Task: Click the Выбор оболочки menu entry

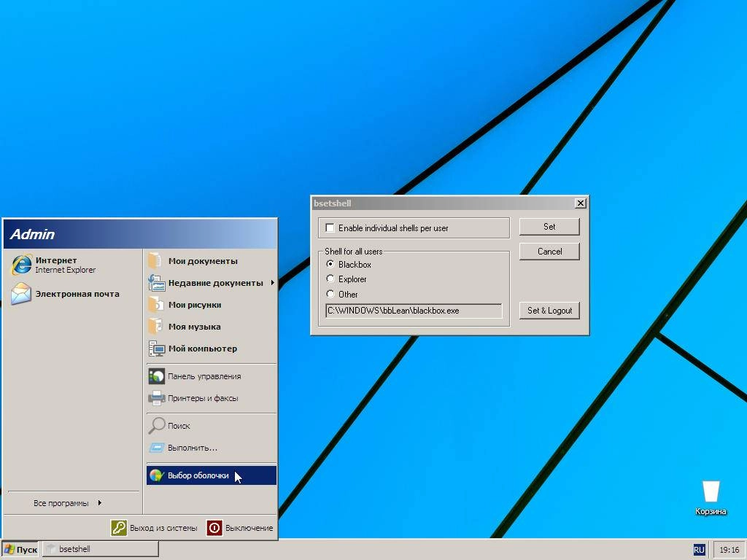Action: tap(212, 475)
